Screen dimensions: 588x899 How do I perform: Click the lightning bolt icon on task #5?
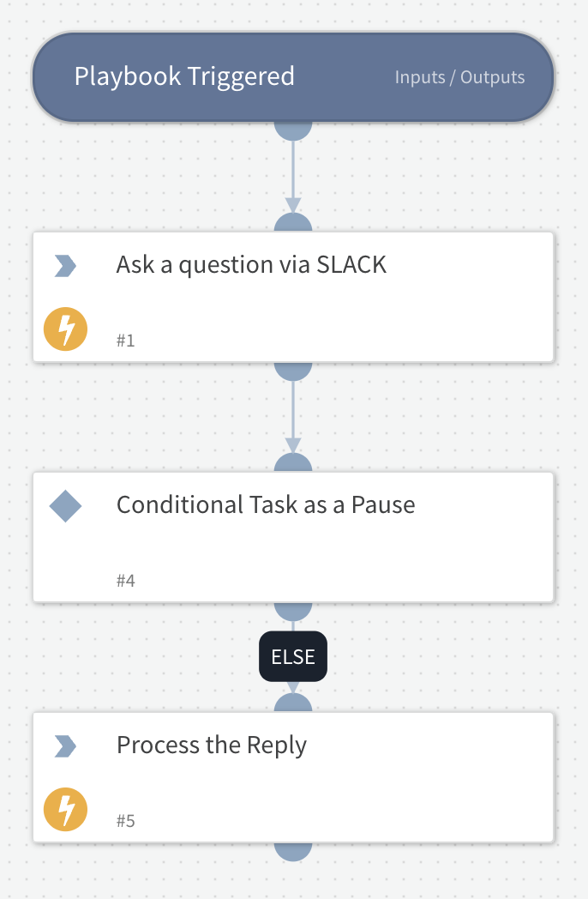[x=64, y=809]
